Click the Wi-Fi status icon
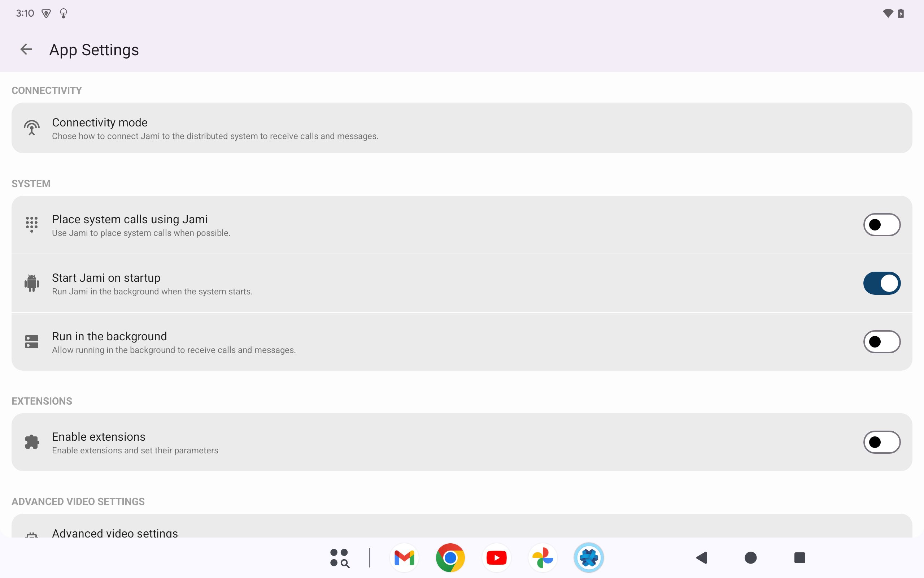This screenshot has height=578, width=924. click(x=888, y=13)
